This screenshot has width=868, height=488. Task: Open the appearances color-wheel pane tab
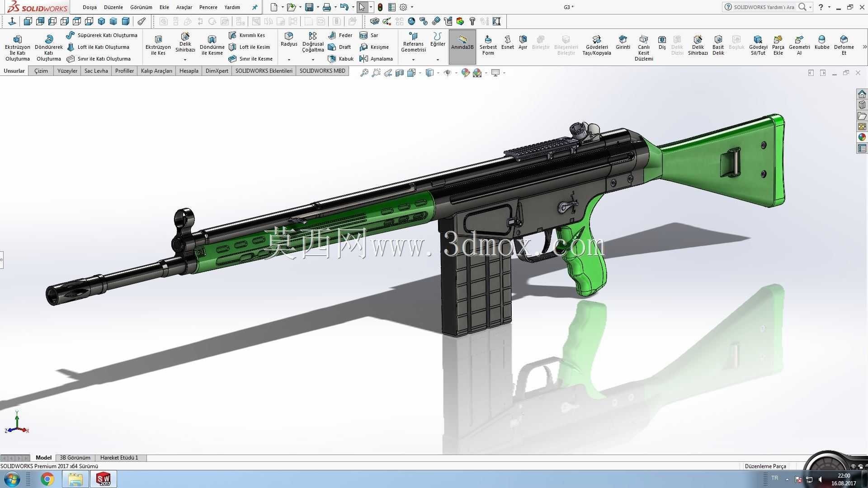click(862, 137)
